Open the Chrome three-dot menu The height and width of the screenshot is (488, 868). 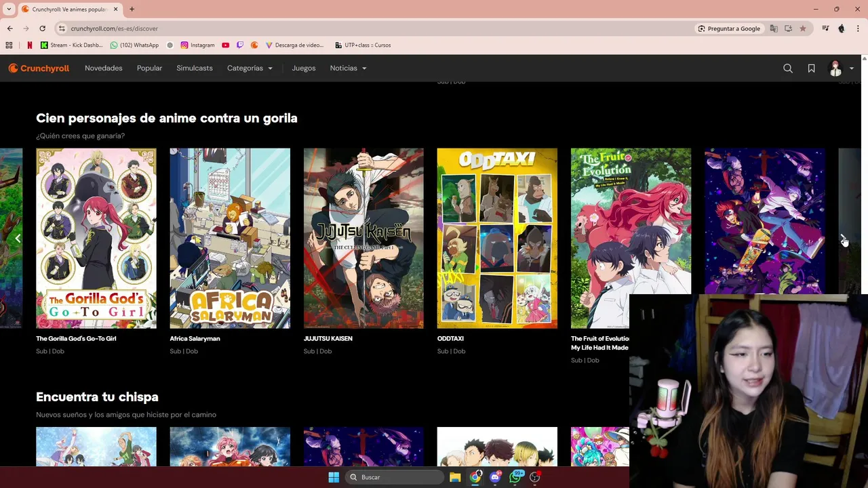(x=858, y=28)
